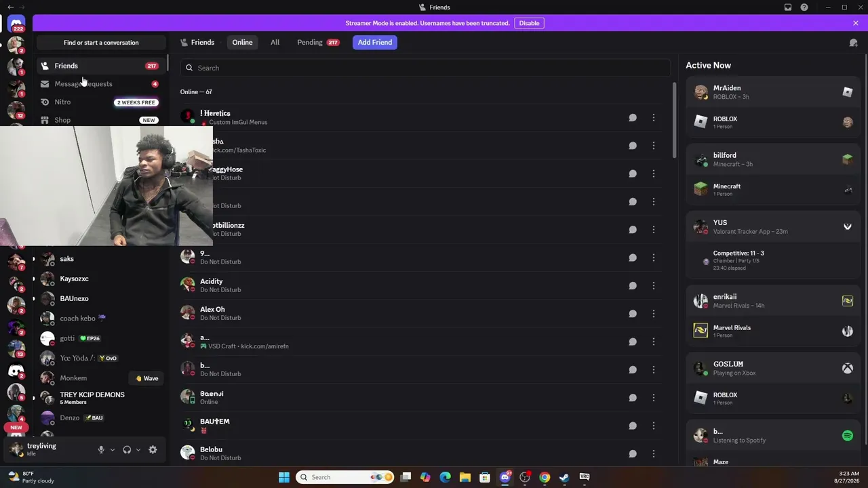Screen dimensions: 868x488
Task: Open DM with saks
Action: 100,259
